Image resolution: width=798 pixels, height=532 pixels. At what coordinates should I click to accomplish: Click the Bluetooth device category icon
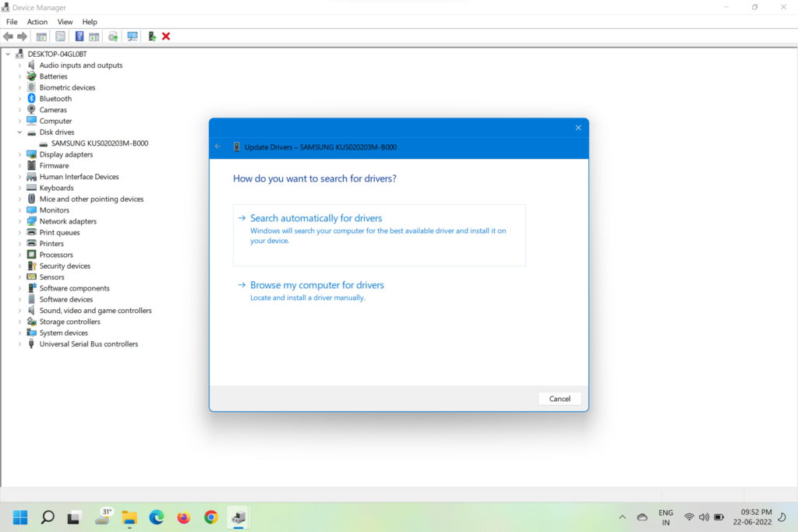32,99
